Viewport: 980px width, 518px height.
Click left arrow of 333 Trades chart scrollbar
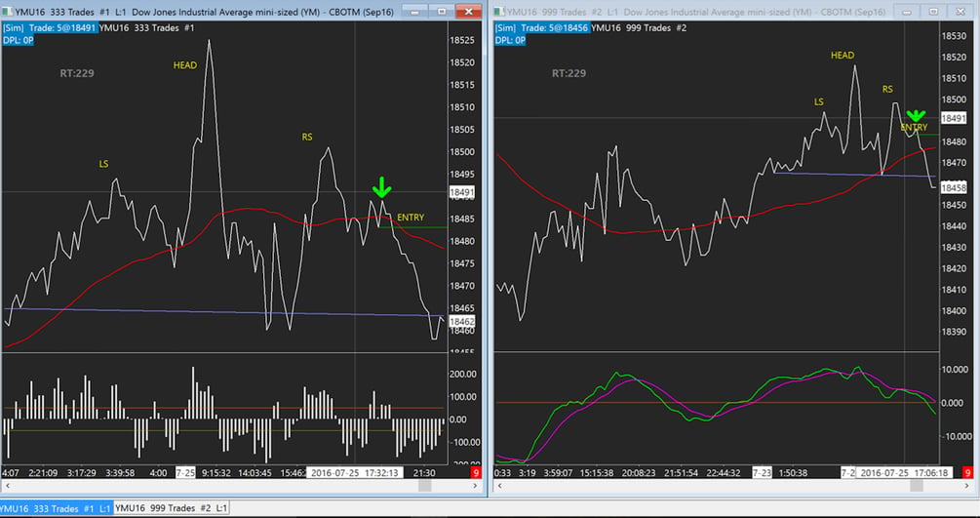(x=7, y=486)
